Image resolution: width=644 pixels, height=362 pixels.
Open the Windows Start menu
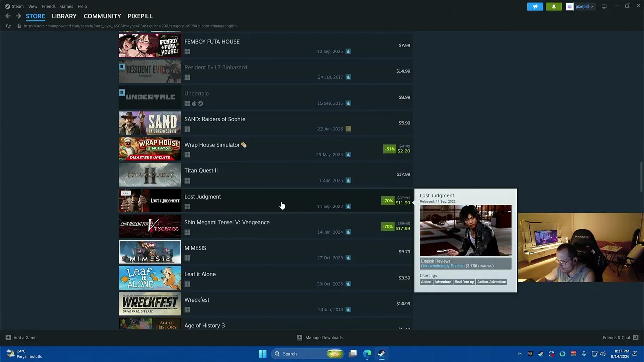[262, 354]
